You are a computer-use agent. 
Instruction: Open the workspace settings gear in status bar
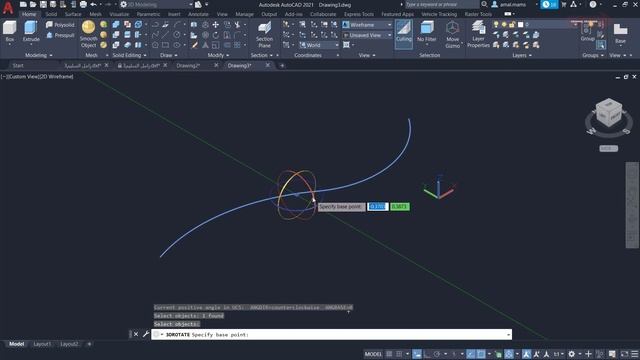[x=572, y=354]
